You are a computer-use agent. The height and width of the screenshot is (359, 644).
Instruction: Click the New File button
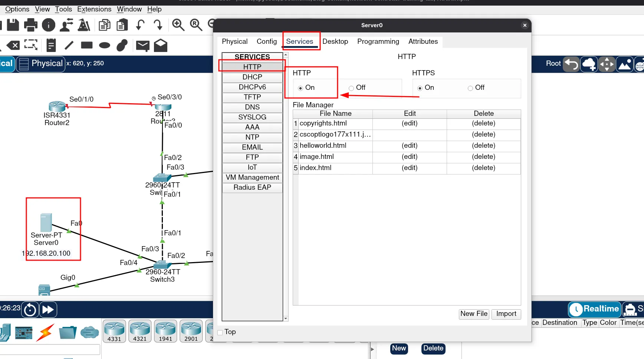click(474, 314)
